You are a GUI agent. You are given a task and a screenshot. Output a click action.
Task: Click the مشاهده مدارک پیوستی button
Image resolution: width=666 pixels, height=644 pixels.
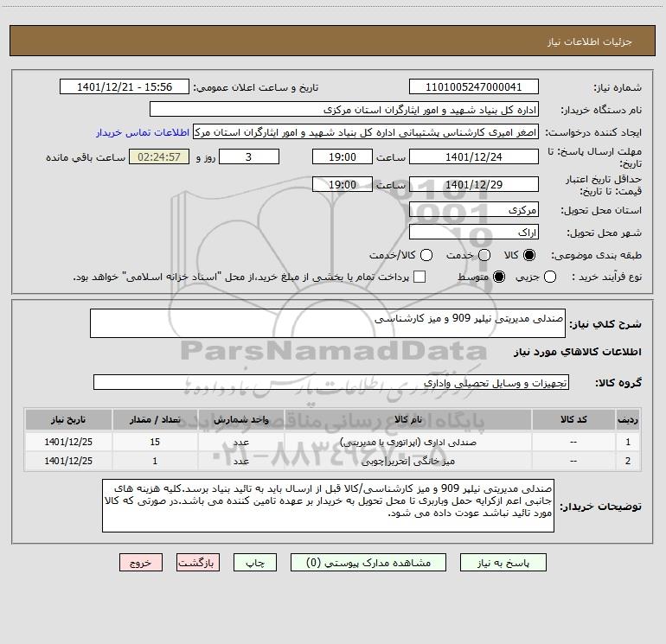[368, 563]
